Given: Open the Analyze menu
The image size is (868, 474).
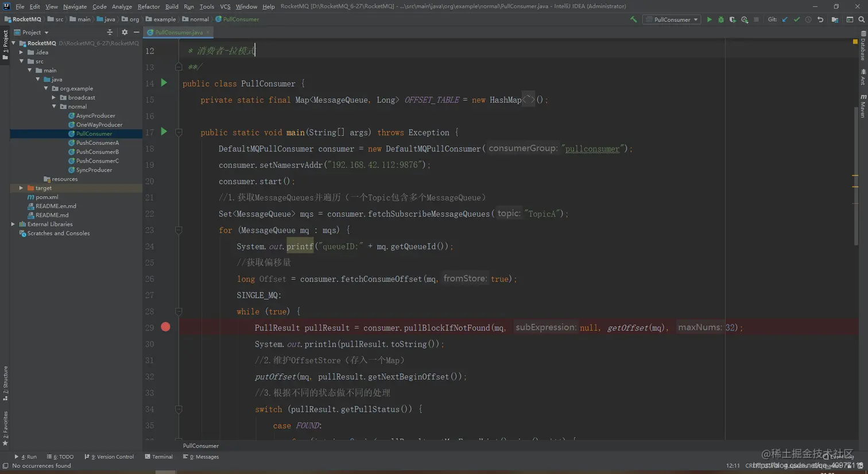Looking at the screenshot, I should pos(122,6).
